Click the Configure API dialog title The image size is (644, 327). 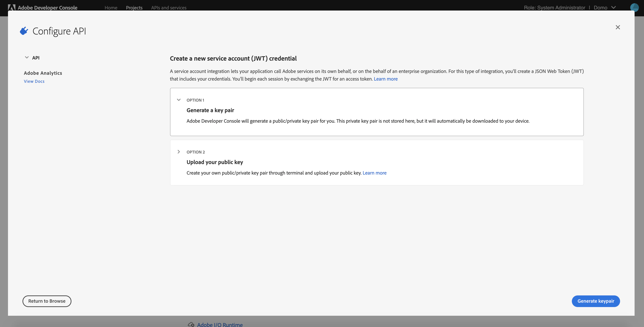click(59, 31)
